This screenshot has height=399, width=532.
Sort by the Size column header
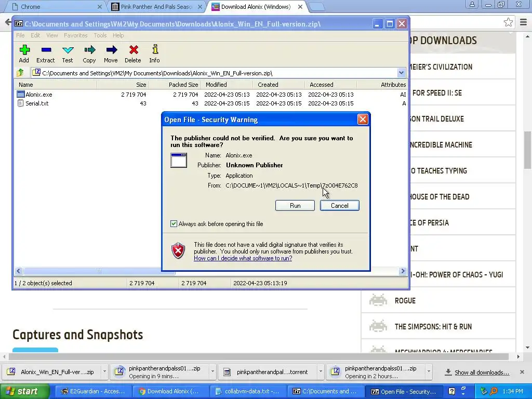pos(123,85)
